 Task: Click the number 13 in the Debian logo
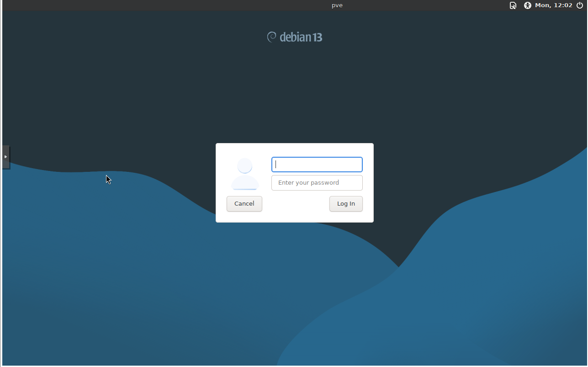point(318,37)
